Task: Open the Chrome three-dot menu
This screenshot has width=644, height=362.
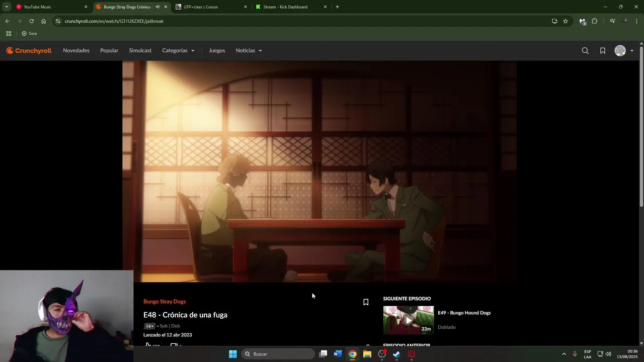Action: click(637, 21)
